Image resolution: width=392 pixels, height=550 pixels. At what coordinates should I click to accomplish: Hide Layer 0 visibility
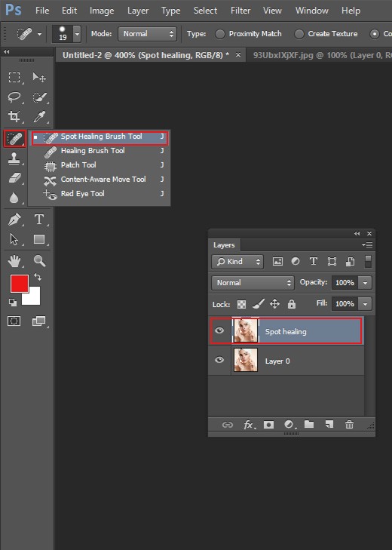point(219,360)
